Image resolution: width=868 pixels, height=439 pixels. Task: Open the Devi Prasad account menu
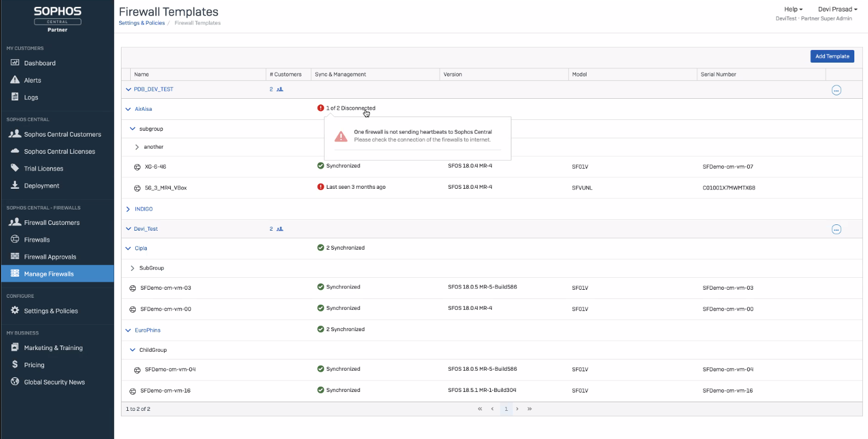coord(837,9)
